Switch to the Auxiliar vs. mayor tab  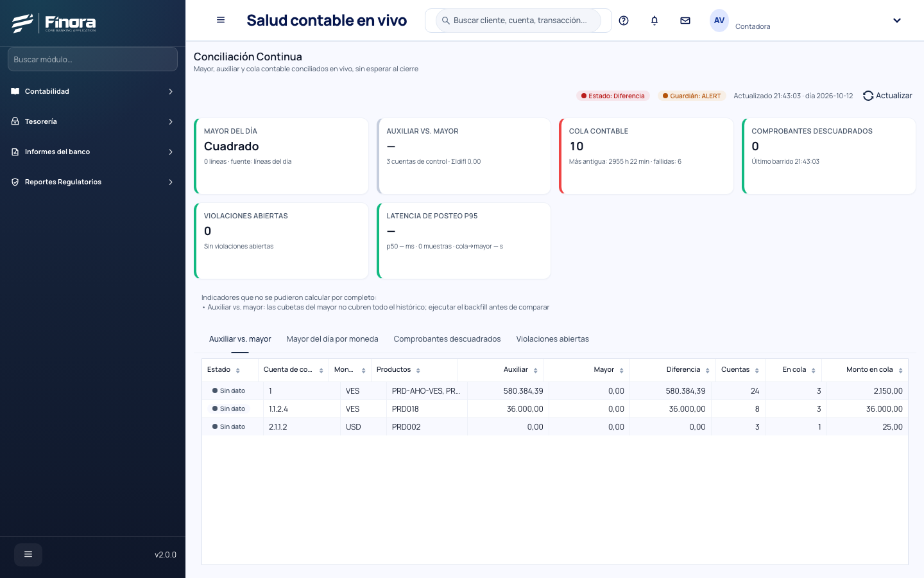click(x=240, y=339)
